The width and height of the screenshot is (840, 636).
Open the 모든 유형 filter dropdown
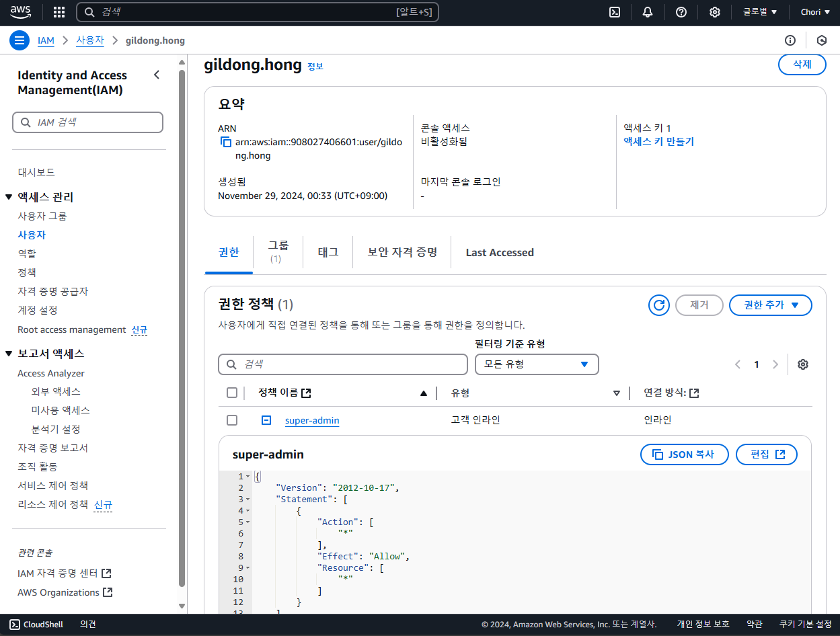coord(537,364)
